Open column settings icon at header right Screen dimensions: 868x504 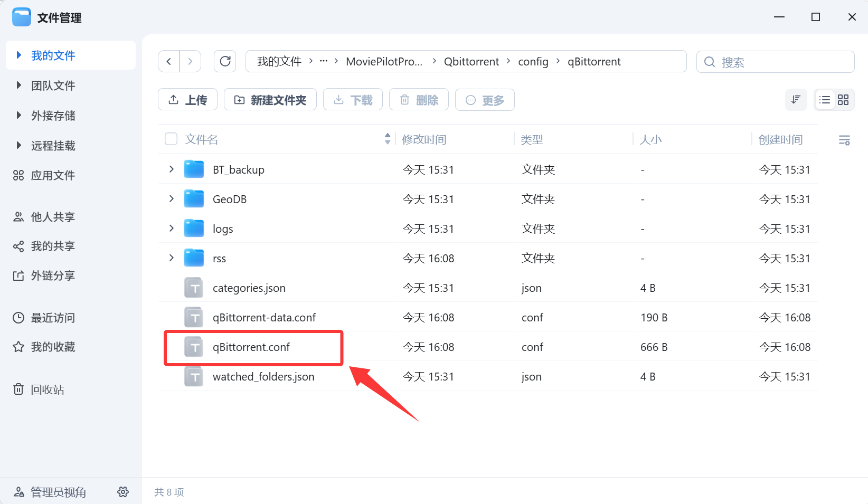click(844, 140)
